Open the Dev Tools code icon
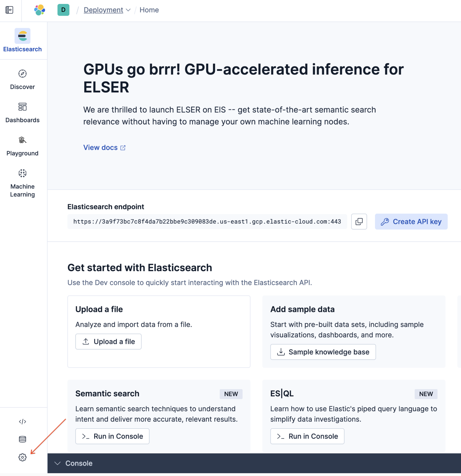The image size is (461, 476). 22,421
